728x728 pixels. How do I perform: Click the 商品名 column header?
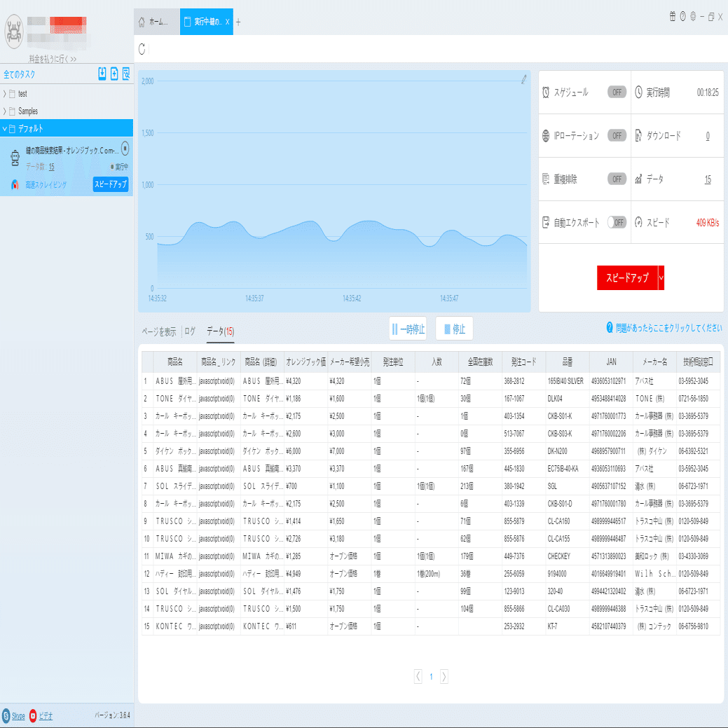(175, 362)
